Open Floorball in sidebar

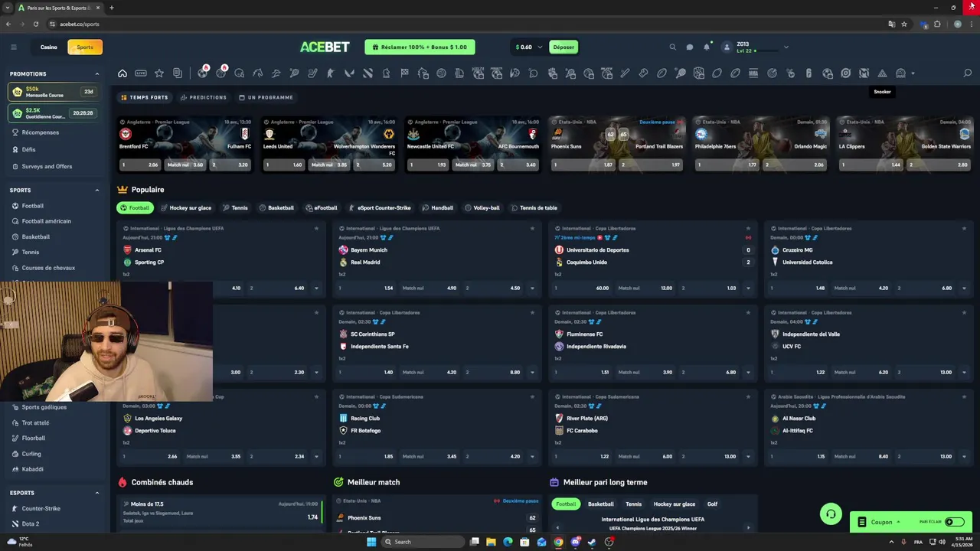click(x=33, y=438)
